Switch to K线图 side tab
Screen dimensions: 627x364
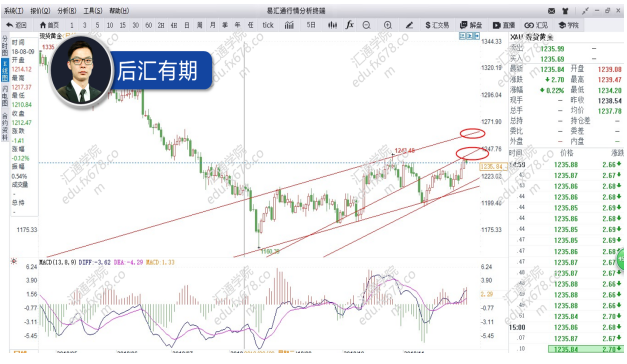click(5, 70)
